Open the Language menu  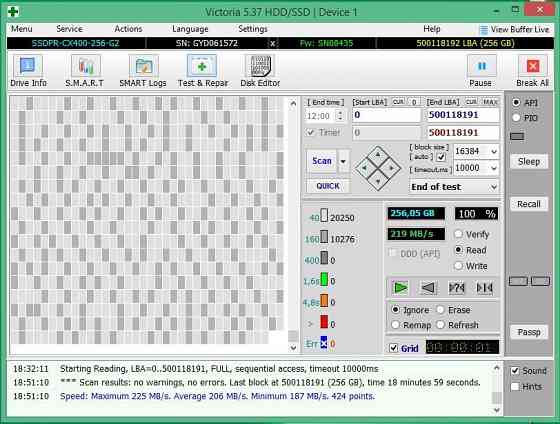click(x=190, y=29)
